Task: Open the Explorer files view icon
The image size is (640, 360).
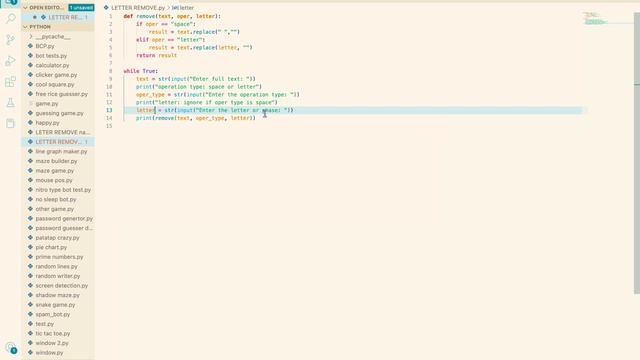Action: coord(11,2)
